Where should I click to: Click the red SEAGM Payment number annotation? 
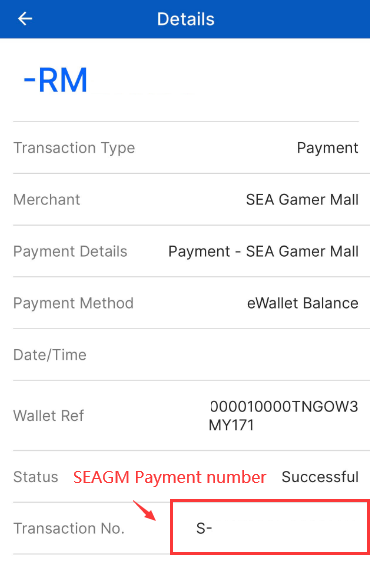pos(169,477)
